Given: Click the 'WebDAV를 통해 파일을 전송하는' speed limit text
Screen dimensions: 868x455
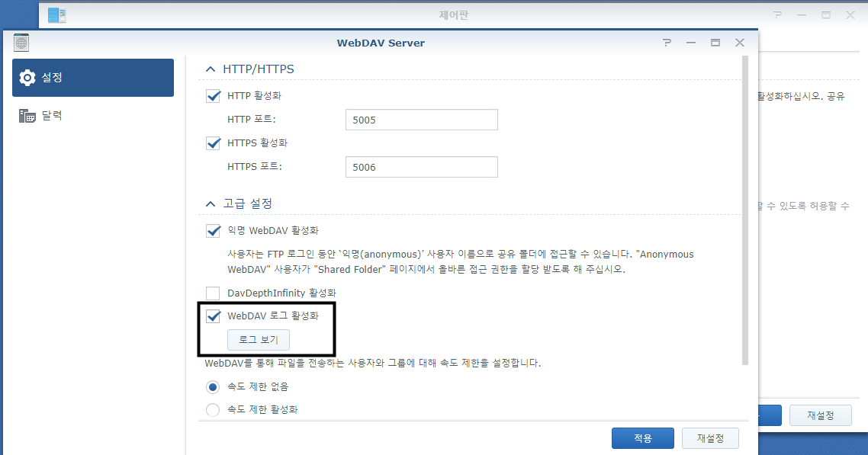Looking at the screenshot, I should coord(372,364).
